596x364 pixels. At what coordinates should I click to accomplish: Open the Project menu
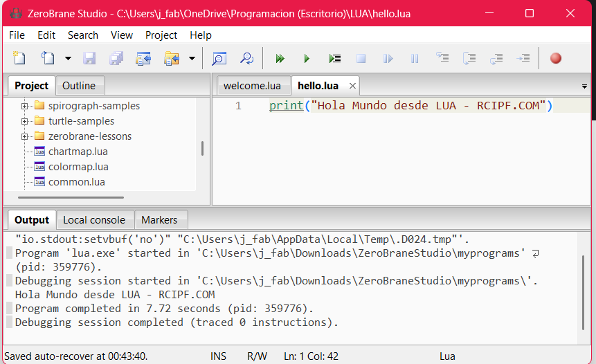[x=161, y=35]
